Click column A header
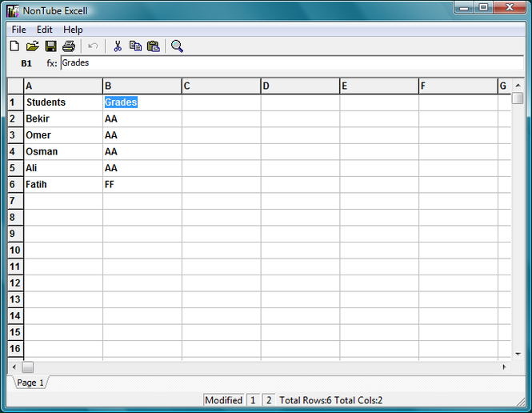532x413 pixels. click(x=63, y=86)
